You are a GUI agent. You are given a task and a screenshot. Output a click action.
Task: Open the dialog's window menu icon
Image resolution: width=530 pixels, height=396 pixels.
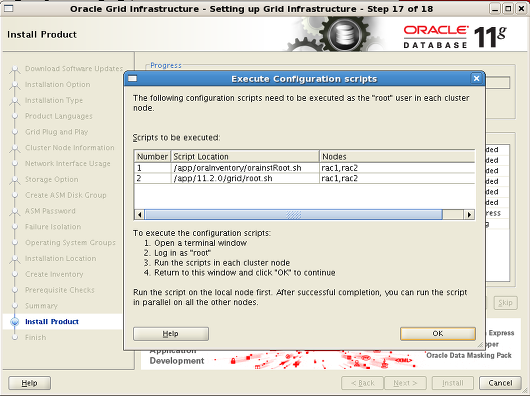coord(132,78)
